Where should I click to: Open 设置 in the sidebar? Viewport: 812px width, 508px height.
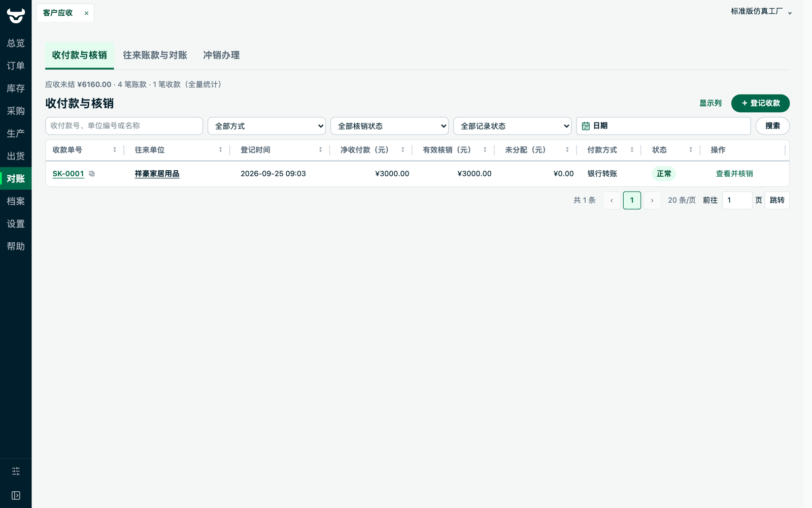tap(16, 224)
